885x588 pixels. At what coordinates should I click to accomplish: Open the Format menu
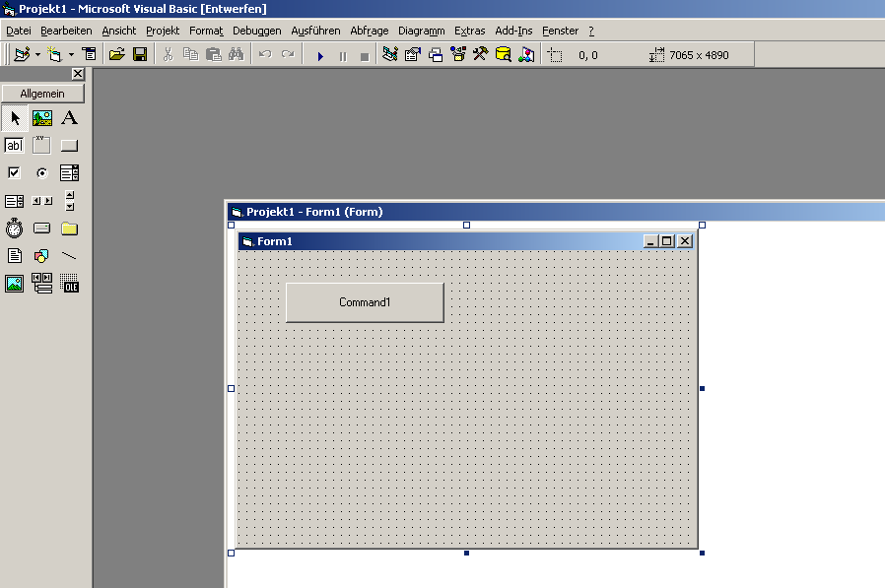[206, 32]
